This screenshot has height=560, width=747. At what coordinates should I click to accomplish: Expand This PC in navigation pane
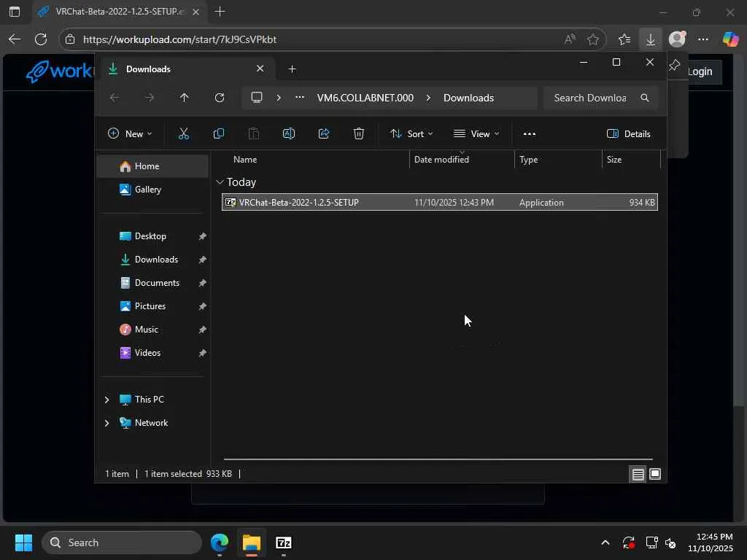coord(107,400)
